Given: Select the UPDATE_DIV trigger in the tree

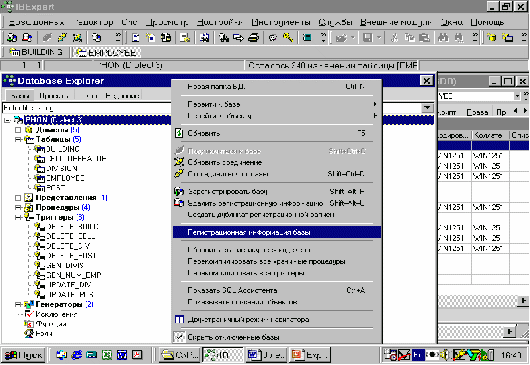Looking at the screenshot, I should tap(69, 285).
